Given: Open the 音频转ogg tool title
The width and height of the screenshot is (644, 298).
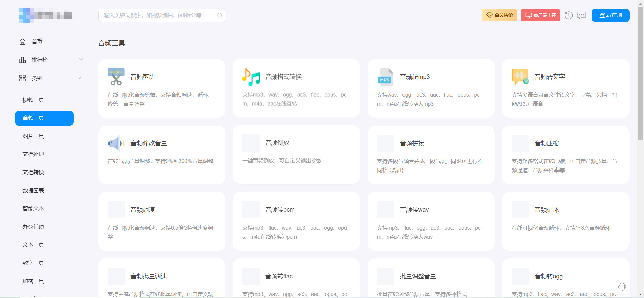Looking at the screenshot, I should (549, 276).
